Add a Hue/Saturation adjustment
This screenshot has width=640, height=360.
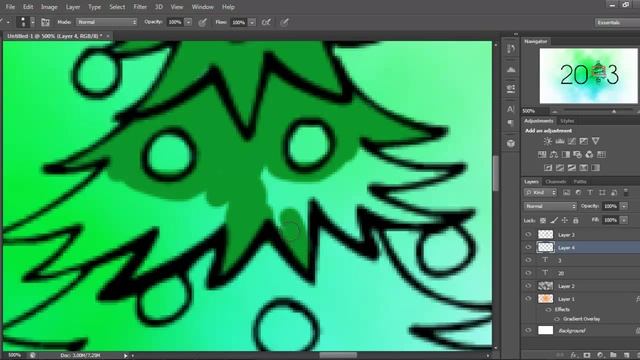point(542,155)
